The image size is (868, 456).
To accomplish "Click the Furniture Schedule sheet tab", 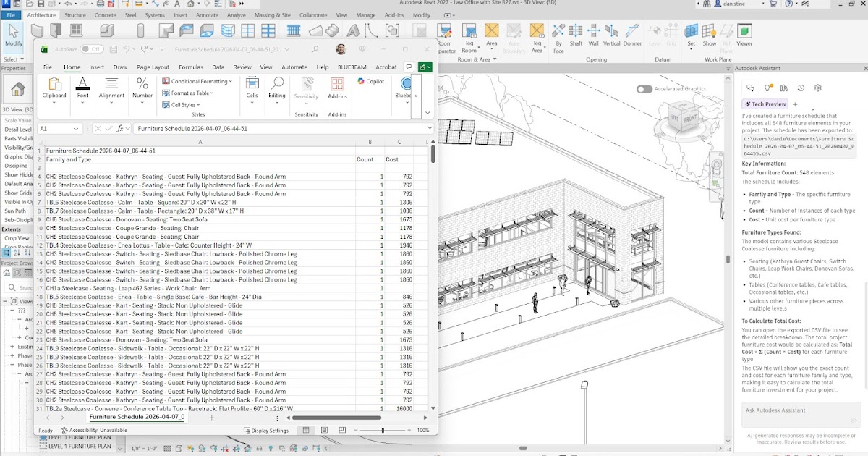I will pyautogui.click(x=137, y=418).
